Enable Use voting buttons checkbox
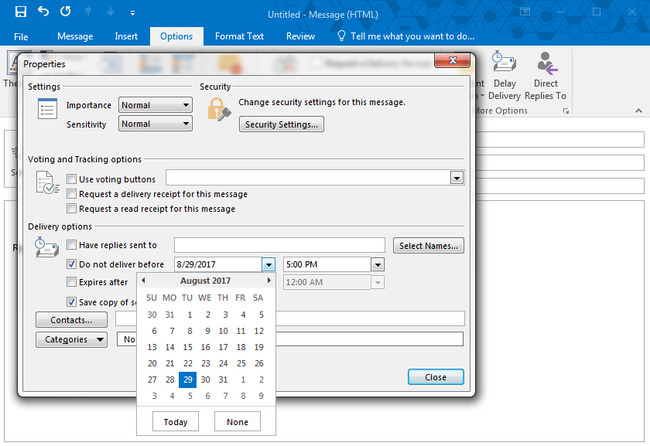Image resolution: width=650 pixels, height=446 pixels. [71, 179]
